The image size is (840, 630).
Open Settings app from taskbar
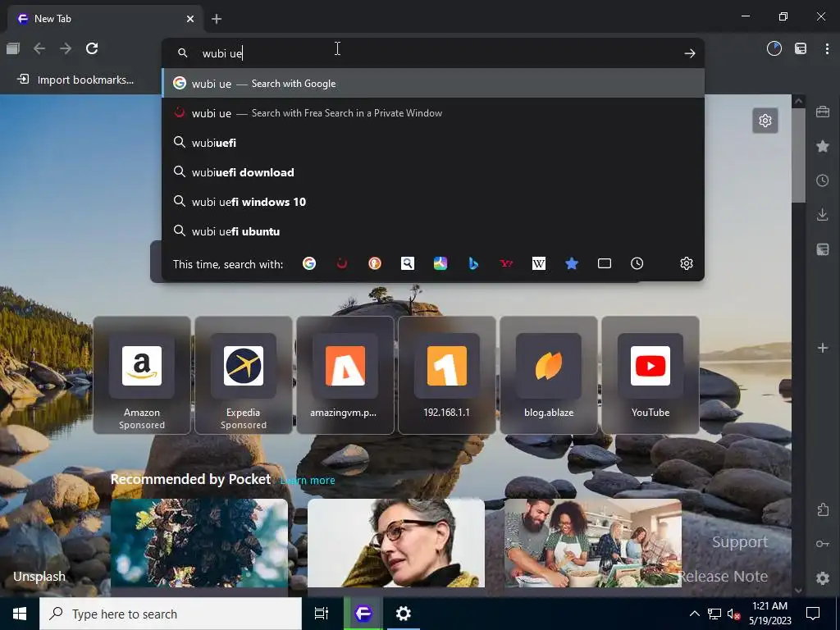click(x=404, y=614)
